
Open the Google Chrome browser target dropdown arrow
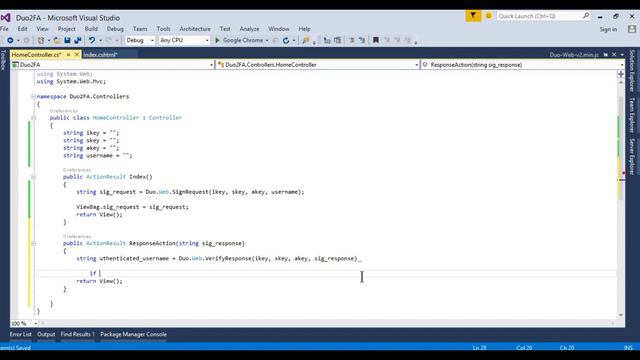(x=267, y=40)
